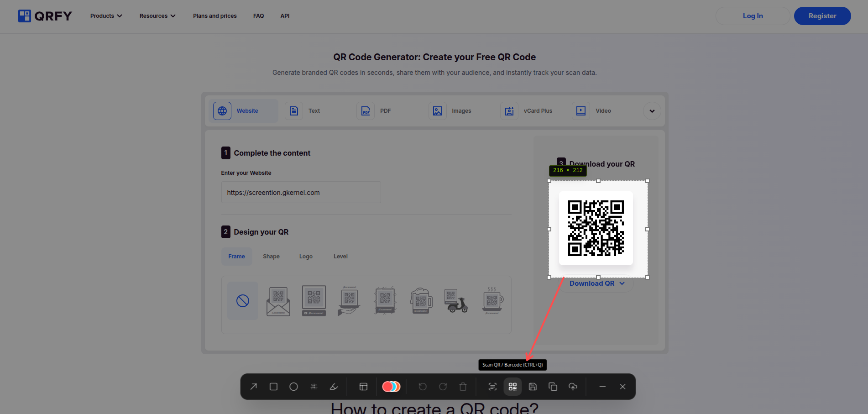868x414 pixels.
Task: Select the arrow drawing tool
Action: pos(254,387)
